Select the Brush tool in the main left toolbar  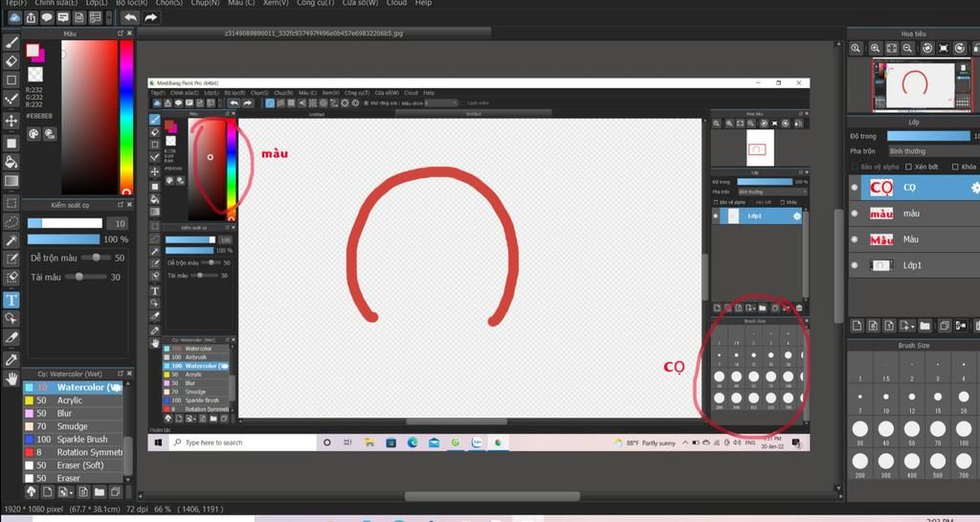point(11,42)
